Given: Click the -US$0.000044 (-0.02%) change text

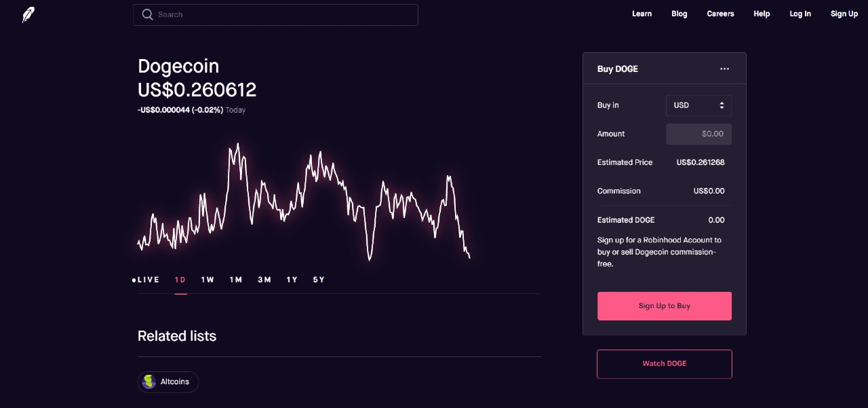Looking at the screenshot, I should tap(180, 110).
